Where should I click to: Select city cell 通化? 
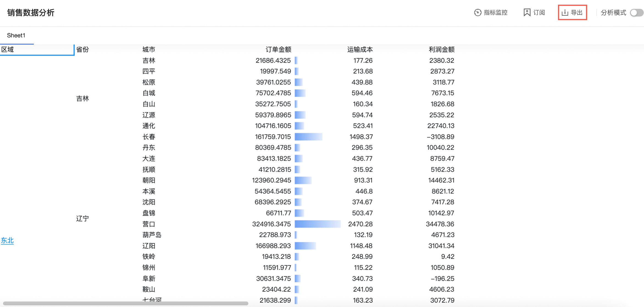(149, 126)
